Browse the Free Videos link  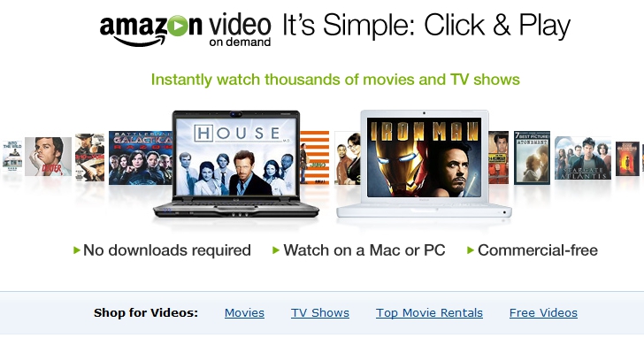coord(543,313)
